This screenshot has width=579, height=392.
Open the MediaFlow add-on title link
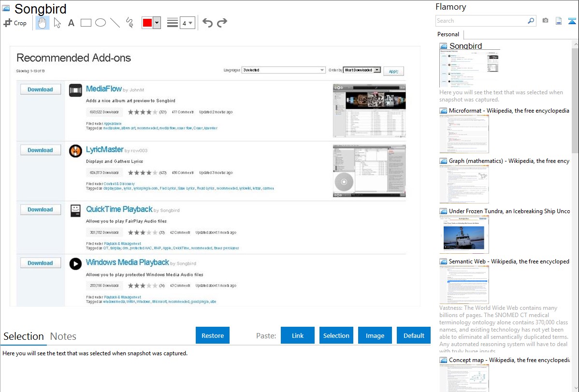point(104,89)
